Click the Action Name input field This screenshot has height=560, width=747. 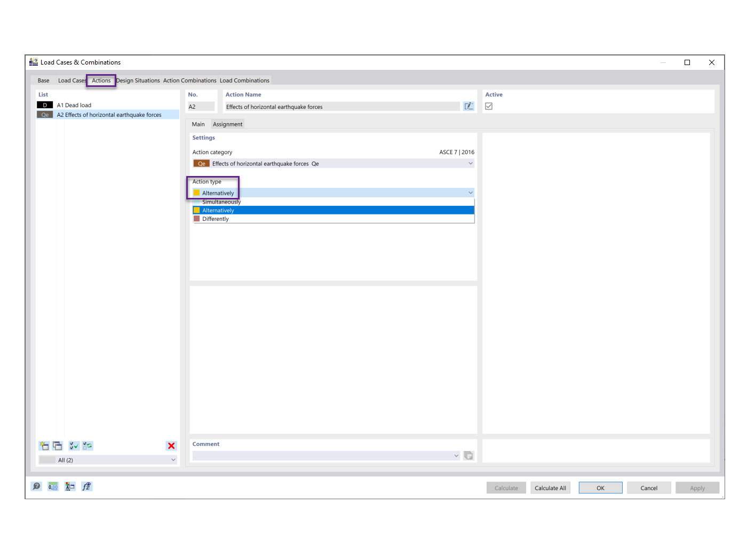(342, 107)
